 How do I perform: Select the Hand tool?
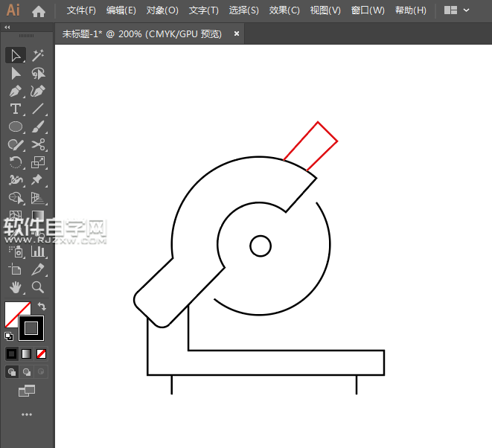pos(16,287)
